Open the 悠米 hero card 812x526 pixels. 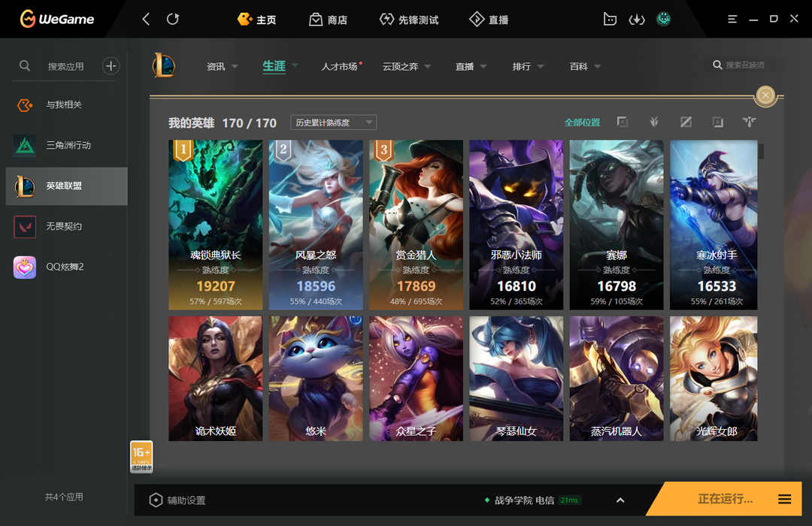click(316, 379)
